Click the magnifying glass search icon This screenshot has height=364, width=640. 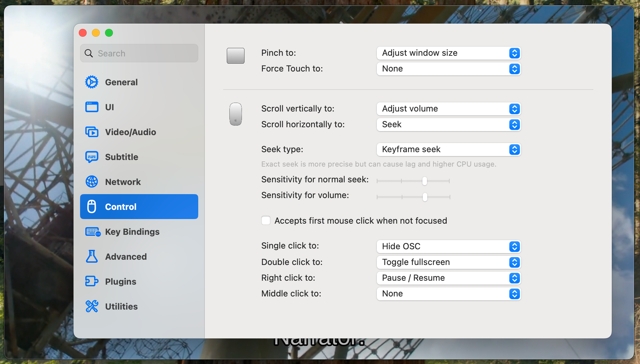[89, 53]
